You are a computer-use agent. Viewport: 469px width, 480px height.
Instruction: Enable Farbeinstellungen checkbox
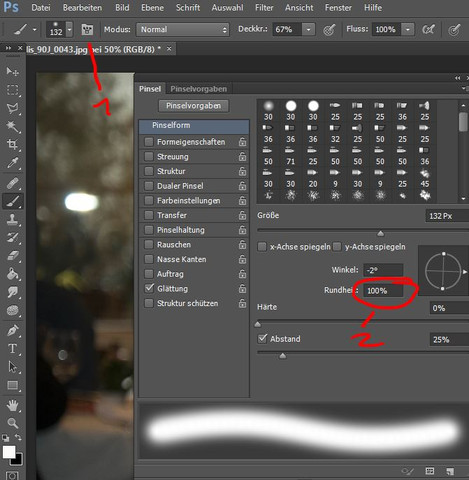point(149,200)
